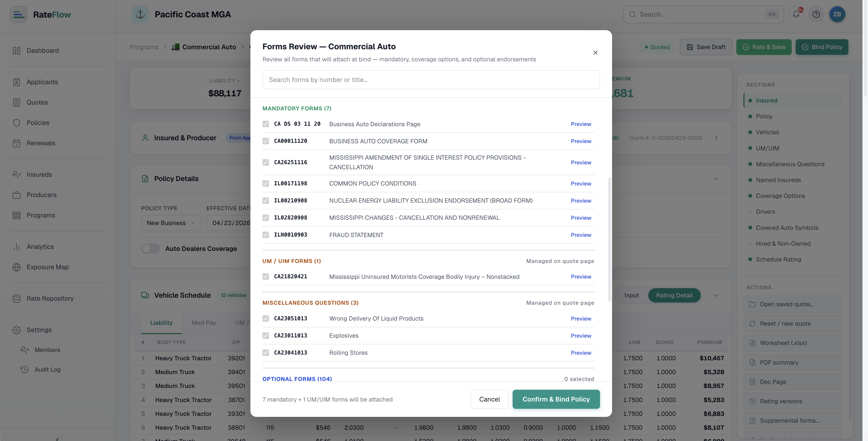
Task: Click the Quotes document icon
Action: (x=17, y=102)
